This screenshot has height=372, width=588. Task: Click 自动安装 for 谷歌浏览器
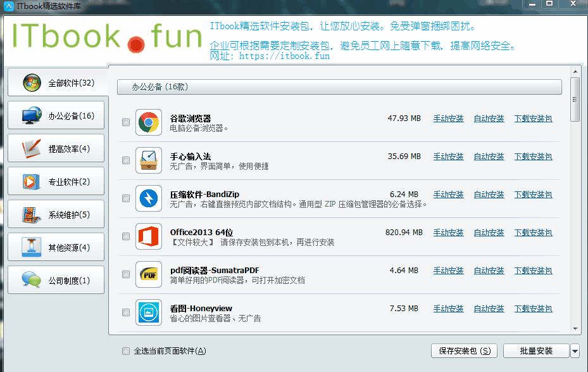(x=489, y=119)
